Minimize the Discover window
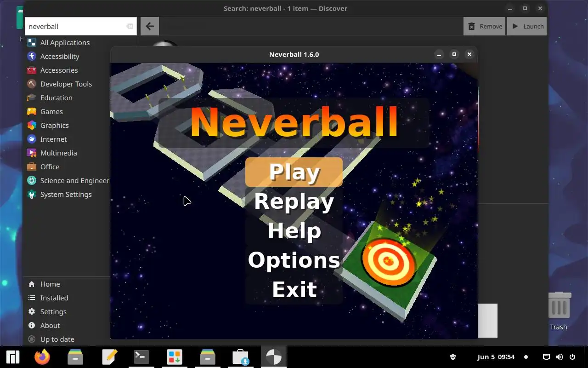Image resolution: width=588 pixels, height=368 pixels. click(510, 8)
